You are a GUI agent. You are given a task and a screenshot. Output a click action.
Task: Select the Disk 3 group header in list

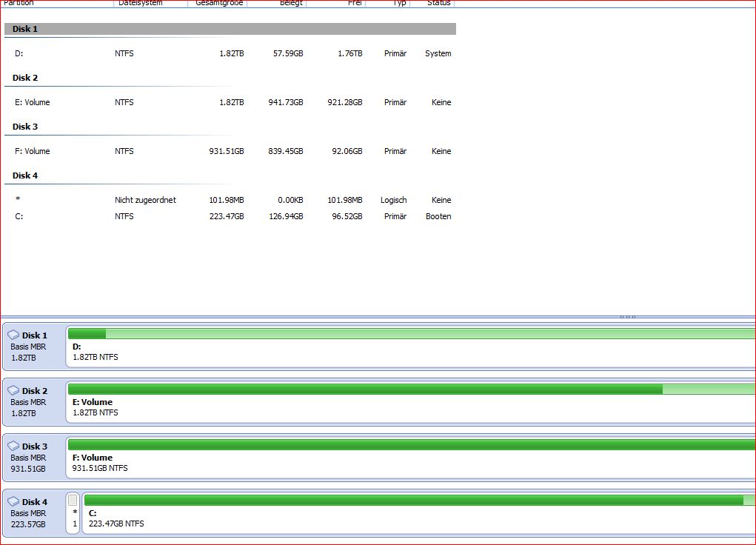[25, 127]
